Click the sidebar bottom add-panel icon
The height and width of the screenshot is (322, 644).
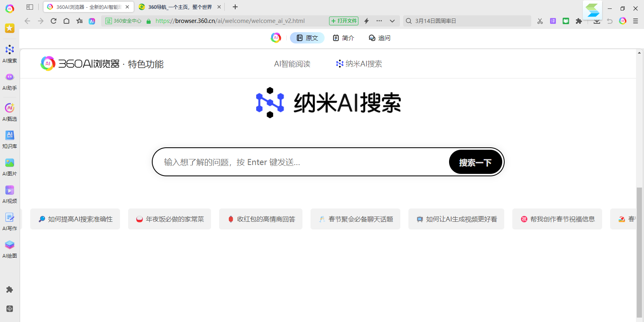click(x=10, y=309)
